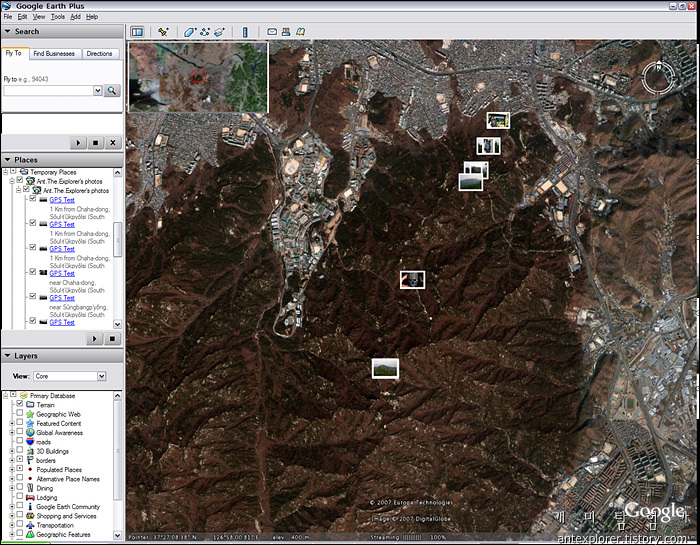Expand the Populated Places layer node
The height and width of the screenshot is (545, 700).
[12, 470]
